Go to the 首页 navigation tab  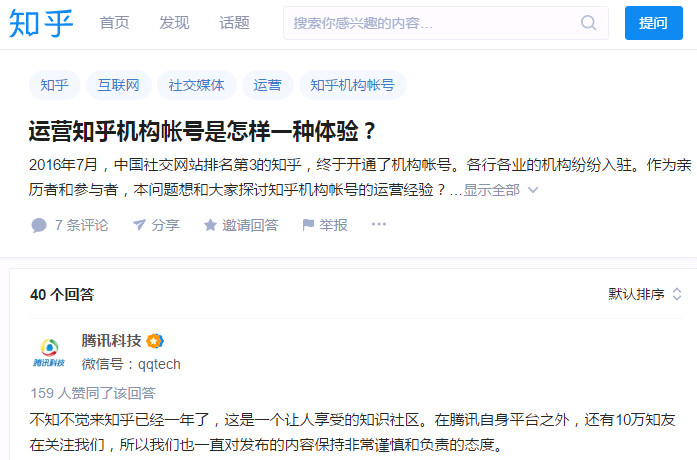[x=114, y=23]
